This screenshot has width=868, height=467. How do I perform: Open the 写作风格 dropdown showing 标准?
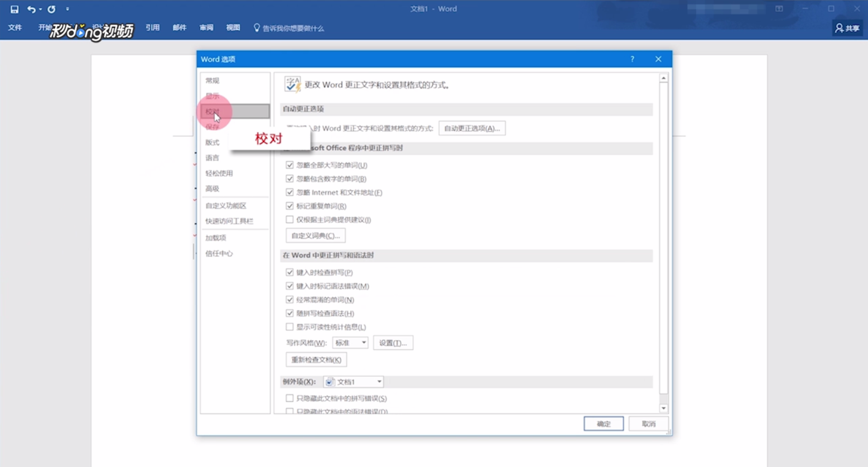364,343
